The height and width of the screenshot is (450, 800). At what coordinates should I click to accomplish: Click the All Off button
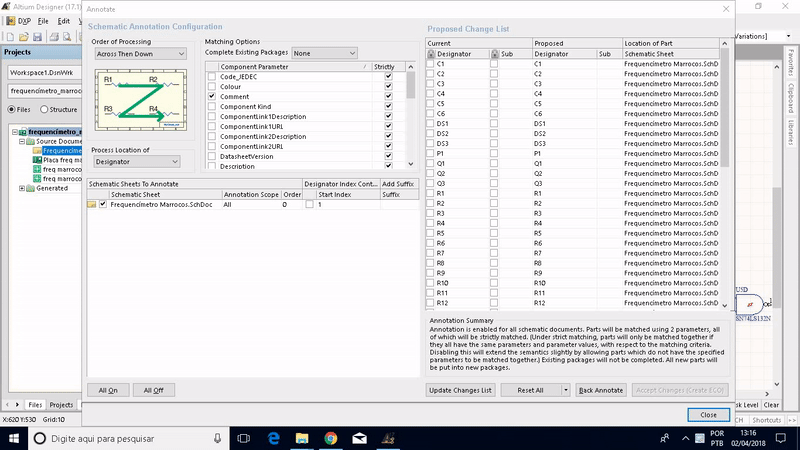(154, 390)
